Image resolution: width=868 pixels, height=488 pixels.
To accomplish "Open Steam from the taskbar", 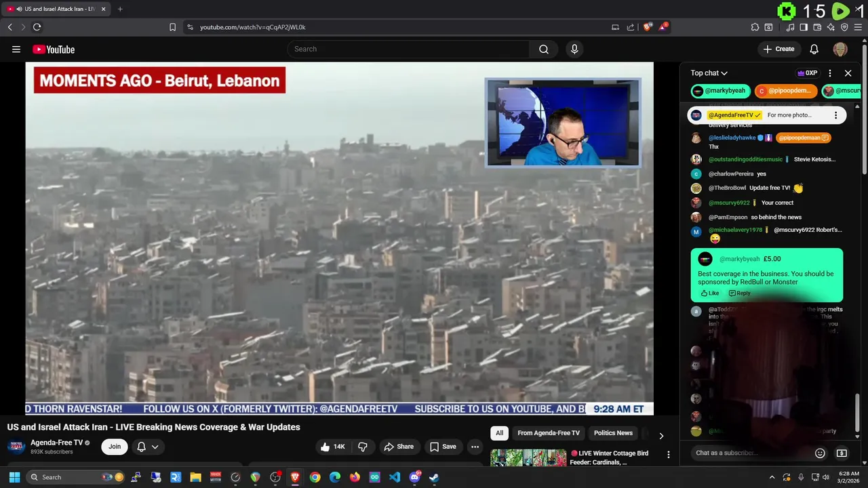I will (x=434, y=477).
